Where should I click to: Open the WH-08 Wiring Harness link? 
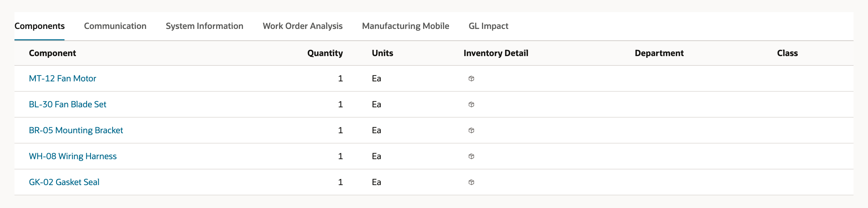point(72,156)
